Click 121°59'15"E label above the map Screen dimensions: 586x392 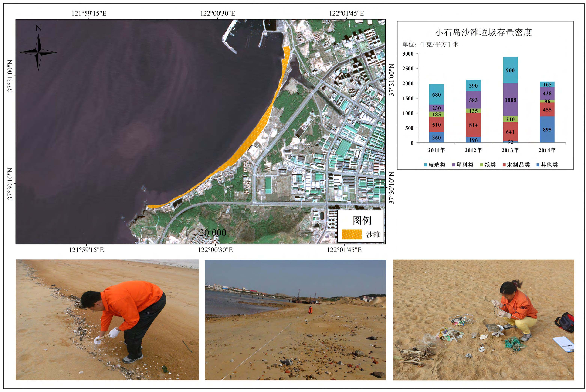(x=89, y=13)
